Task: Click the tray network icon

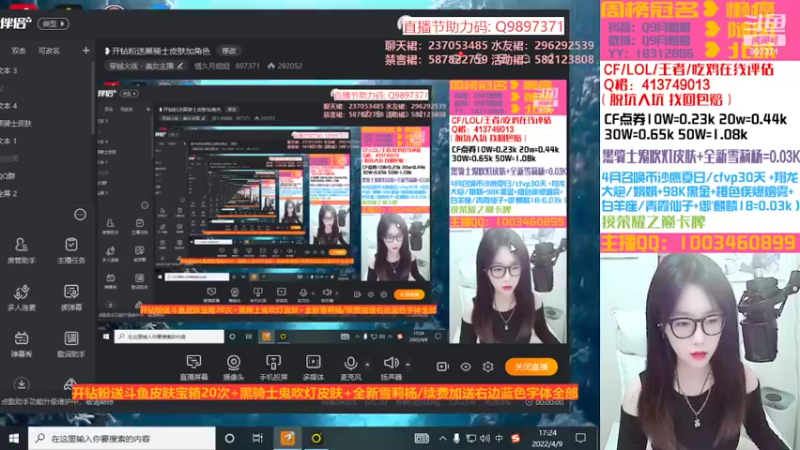Action: pos(470,438)
